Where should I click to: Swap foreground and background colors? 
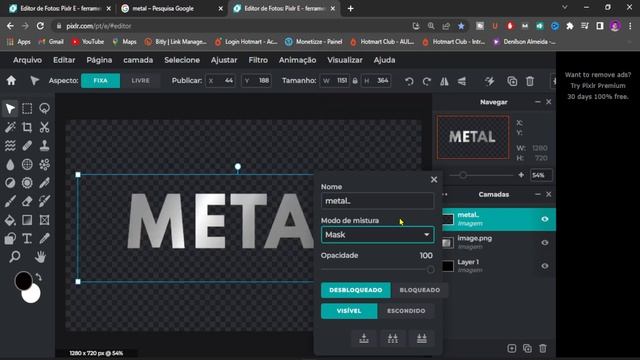pyautogui.click(x=38, y=277)
